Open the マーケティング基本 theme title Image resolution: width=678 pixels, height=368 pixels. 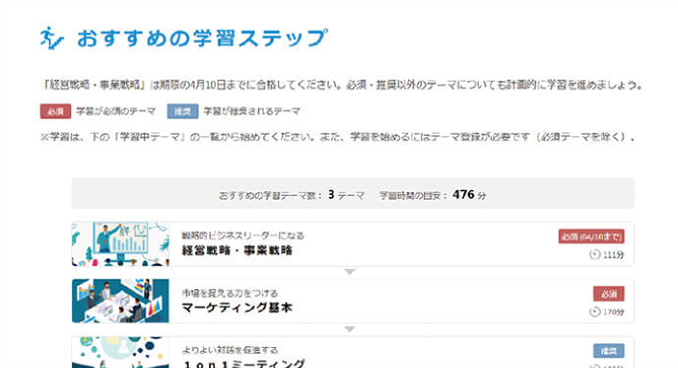click(x=237, y=307)
